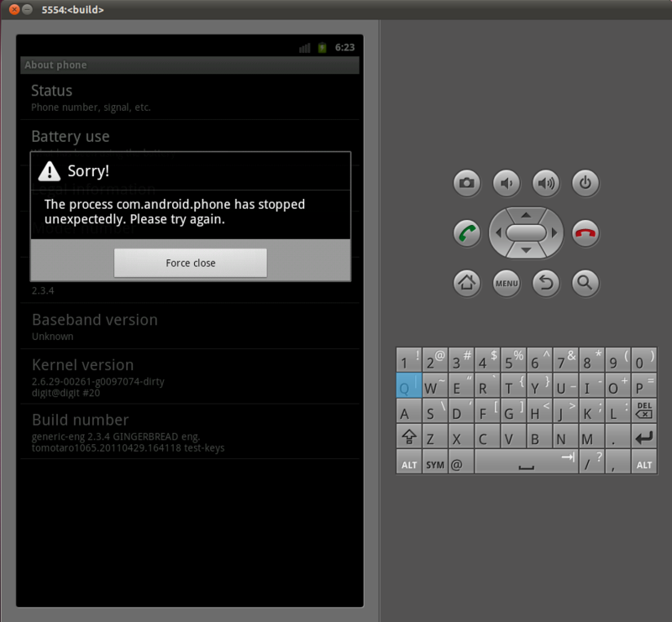The width and height of the screenshot is (672, 622).
Task: Click the emulator Back button
Action: tap(545, 283)
